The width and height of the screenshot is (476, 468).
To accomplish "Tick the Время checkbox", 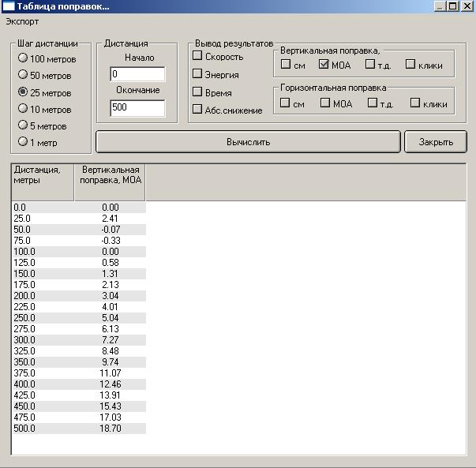I will click(198, 92).
